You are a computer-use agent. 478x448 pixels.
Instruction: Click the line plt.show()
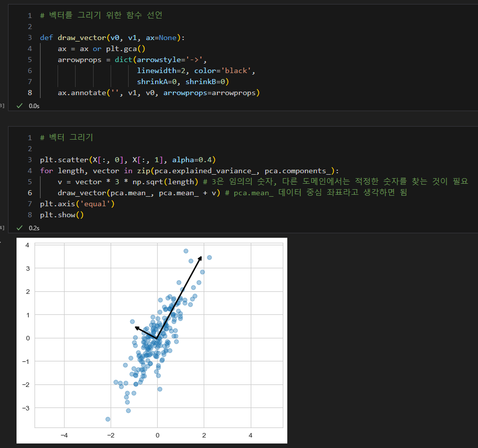(x=62, y=215)
